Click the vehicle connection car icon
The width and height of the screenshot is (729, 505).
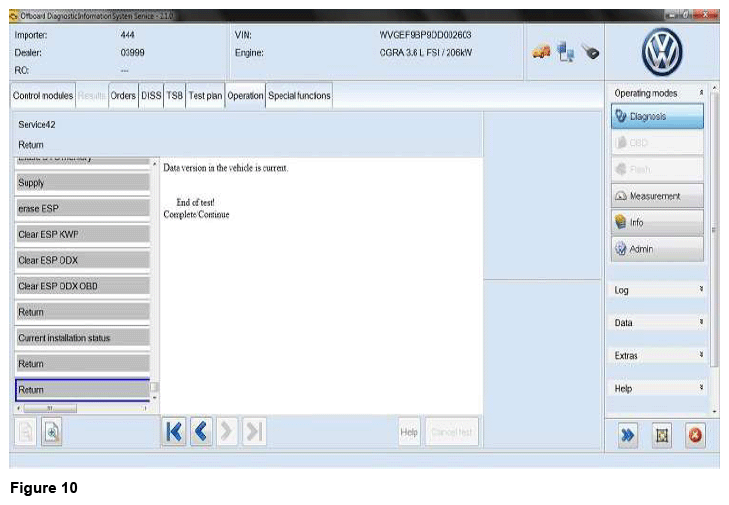tap(541, 51)
